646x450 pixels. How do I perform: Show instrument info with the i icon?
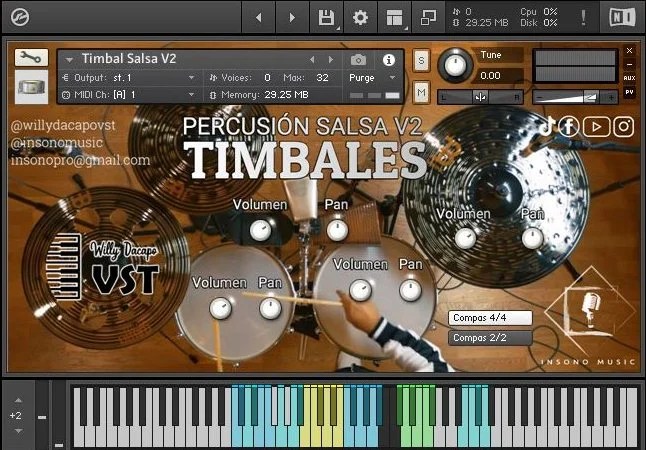pyautogui.click(x=389, y=60)
